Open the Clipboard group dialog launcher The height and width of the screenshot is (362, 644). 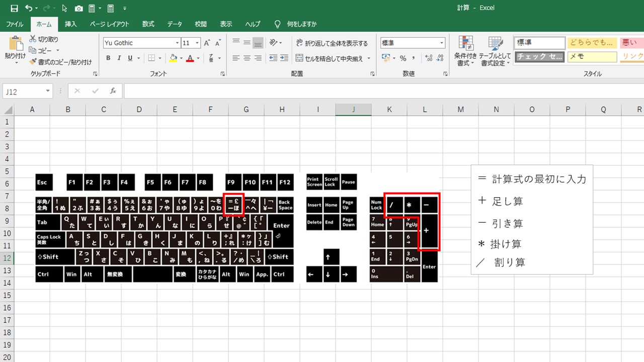tap(95, 74)
